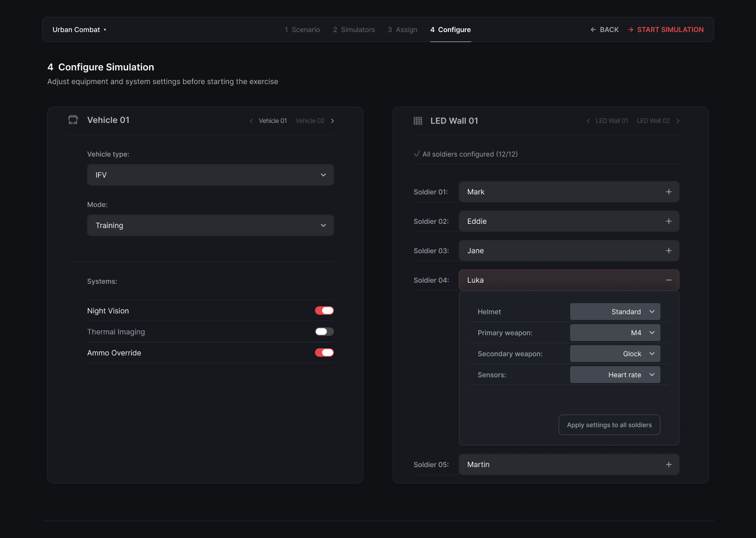Expand Soldier 05 Martin with plus icon
This screenshot has width=756, height=538.
(668, 464)
